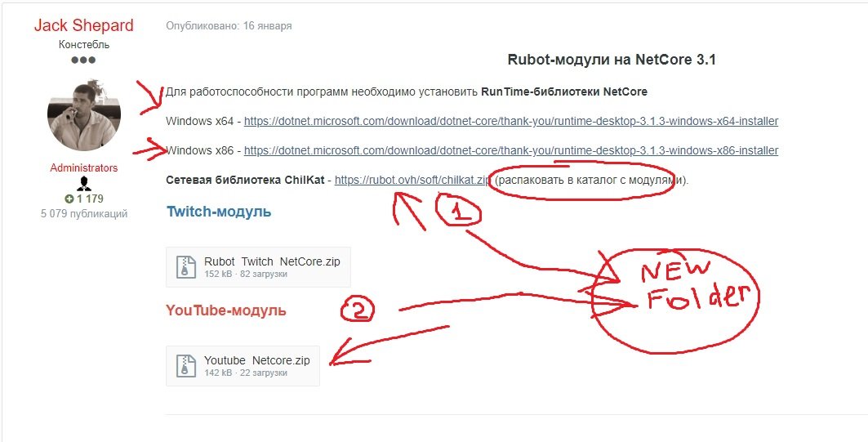Click the YouTube-модуль heading
Viewport: 868px width, 442px height.
point(226,310)
